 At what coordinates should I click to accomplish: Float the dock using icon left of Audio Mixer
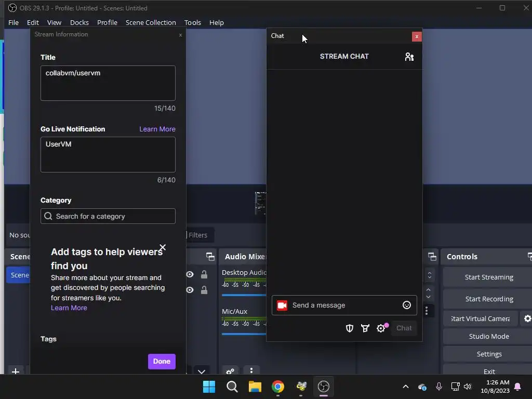coord(210,257)
